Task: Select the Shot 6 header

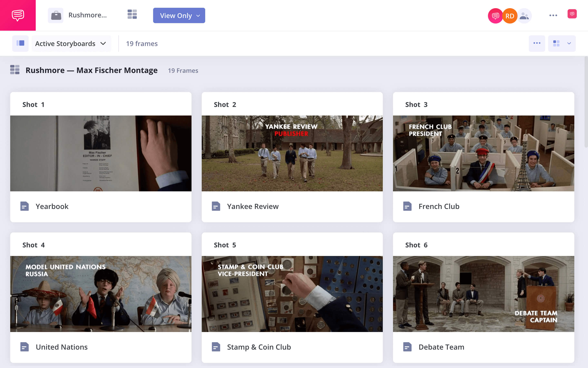Action: [416, 245]
